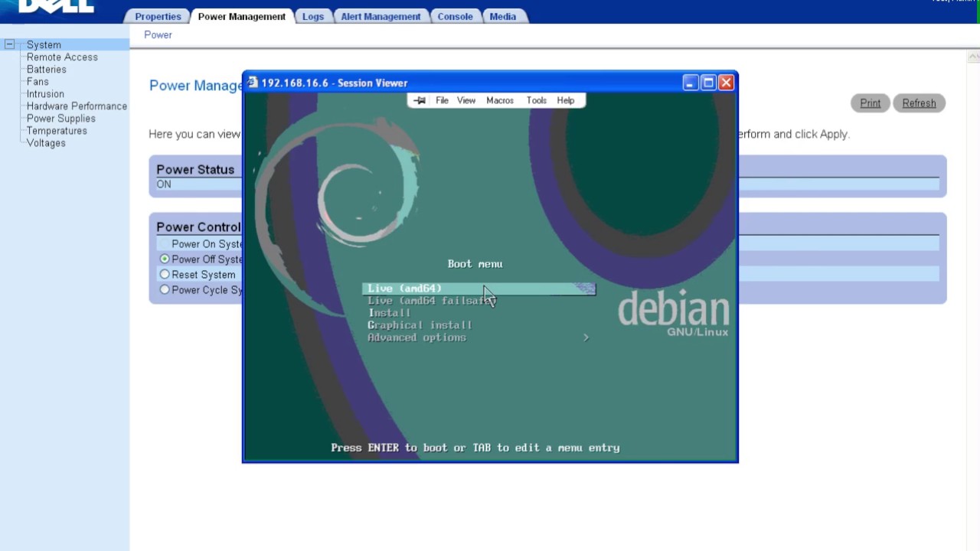
Task: Maximize the Session Viewer window
Action: tap(708, 83)
